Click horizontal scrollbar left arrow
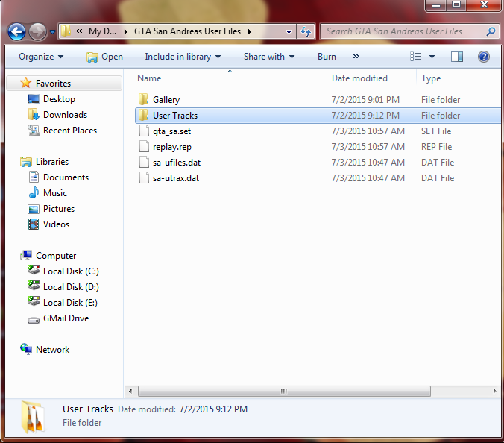 pos(130,391)
